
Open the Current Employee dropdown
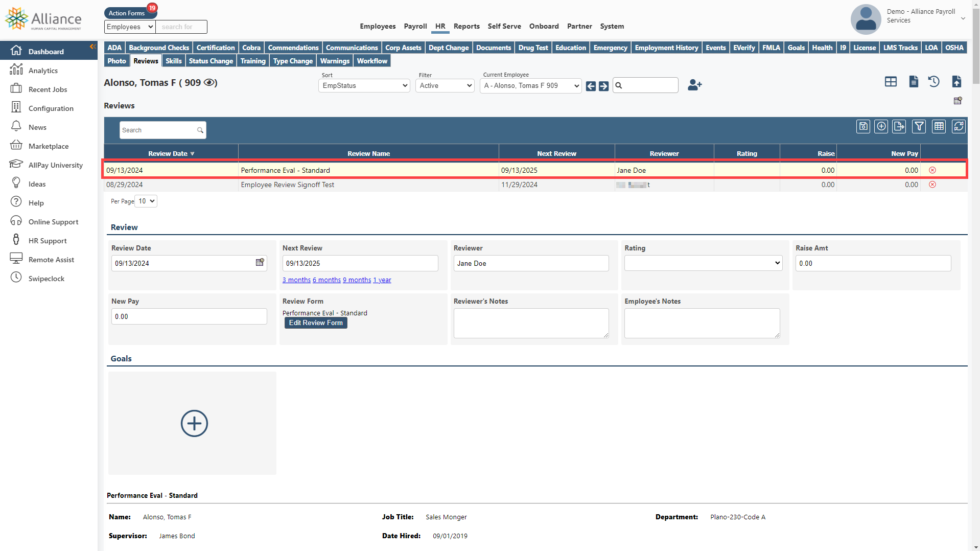531,86
